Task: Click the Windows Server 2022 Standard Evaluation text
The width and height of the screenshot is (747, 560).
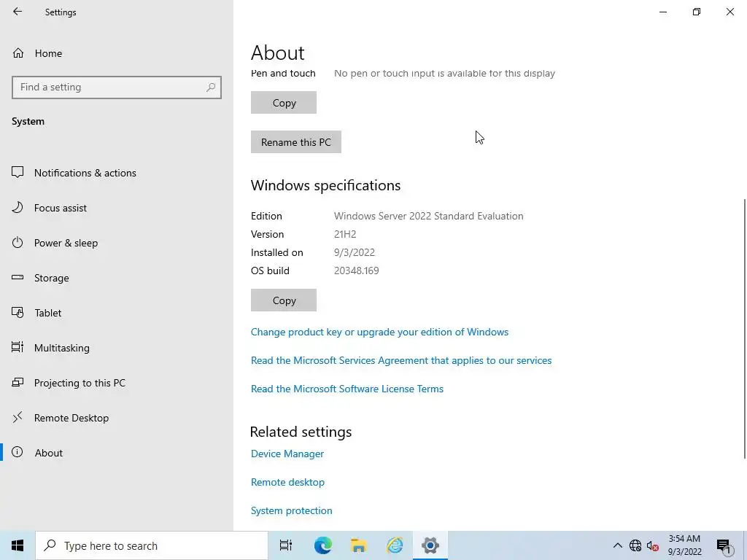Action: tap(428, 216)
